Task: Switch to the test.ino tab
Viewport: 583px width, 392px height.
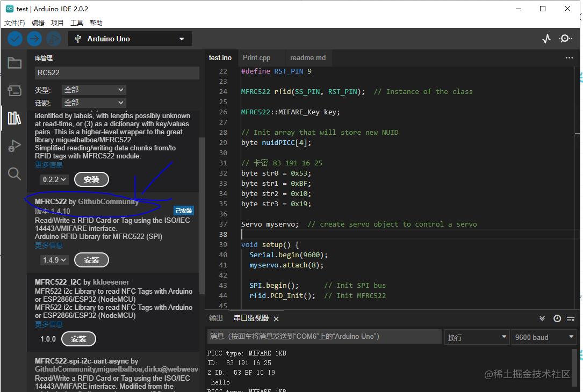Action: pos(220,58)
